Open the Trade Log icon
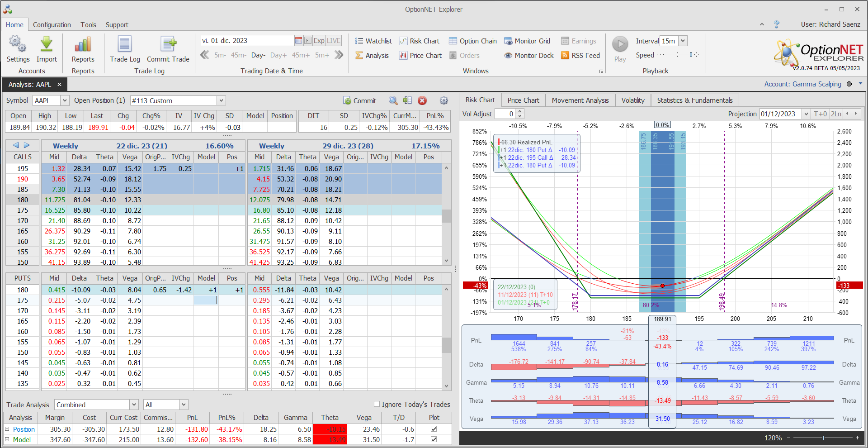Viewport: 868px width, 448px height. click(125, 44)
